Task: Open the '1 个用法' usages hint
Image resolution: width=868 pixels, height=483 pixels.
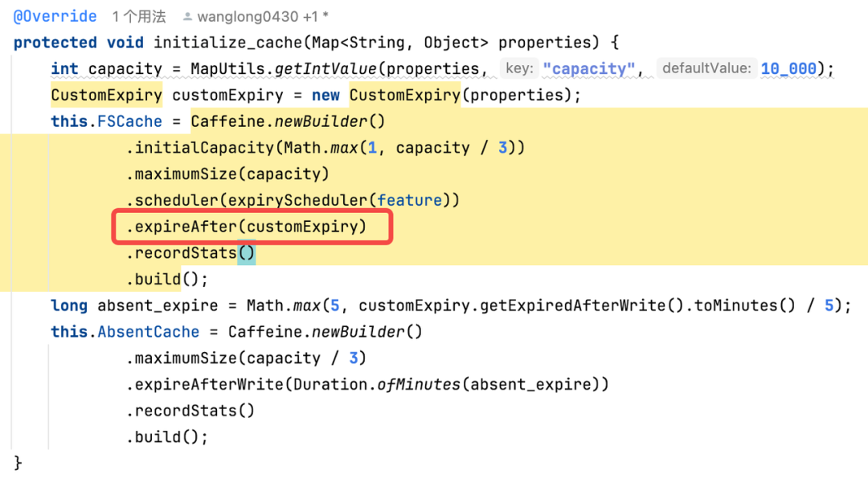Action: (x=139, y=17)
